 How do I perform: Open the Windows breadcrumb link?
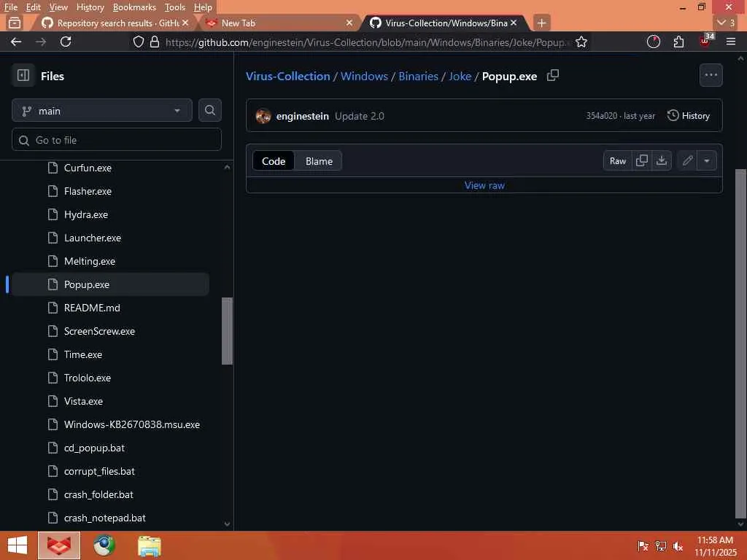coord(364,76)
